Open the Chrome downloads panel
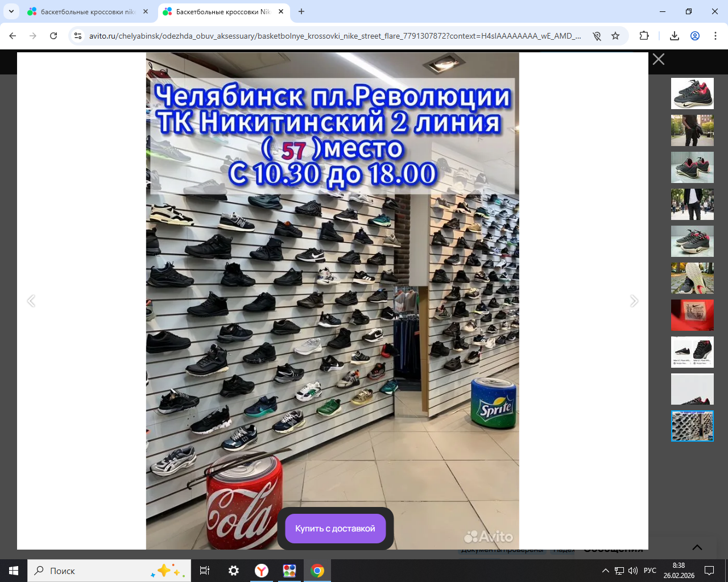728x582 pixels. 675,36
